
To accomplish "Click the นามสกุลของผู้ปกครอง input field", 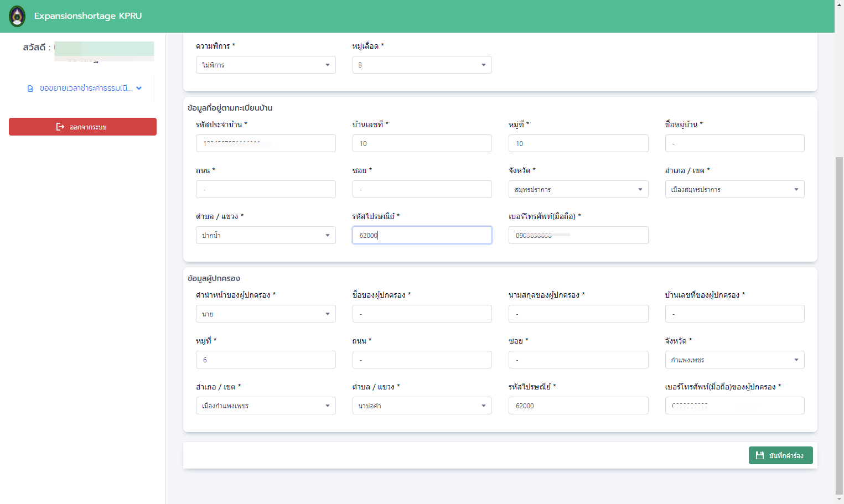I will click(x=578, y=314).
